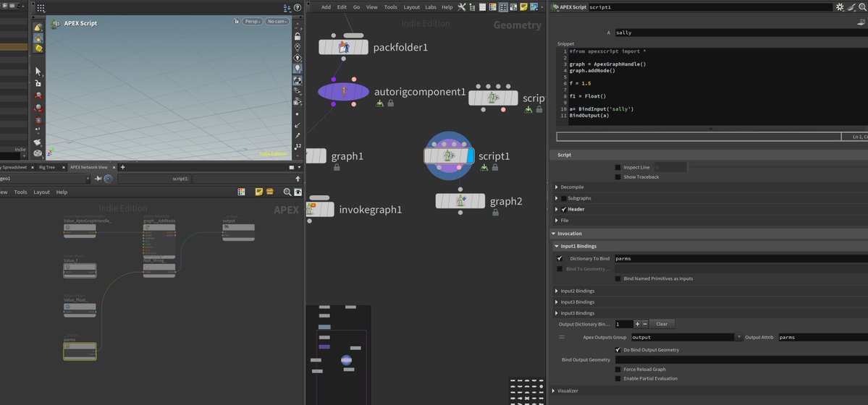Toggle the headlight bulb display option
This screenshot has width=868, height=405.
coord(298,69)
